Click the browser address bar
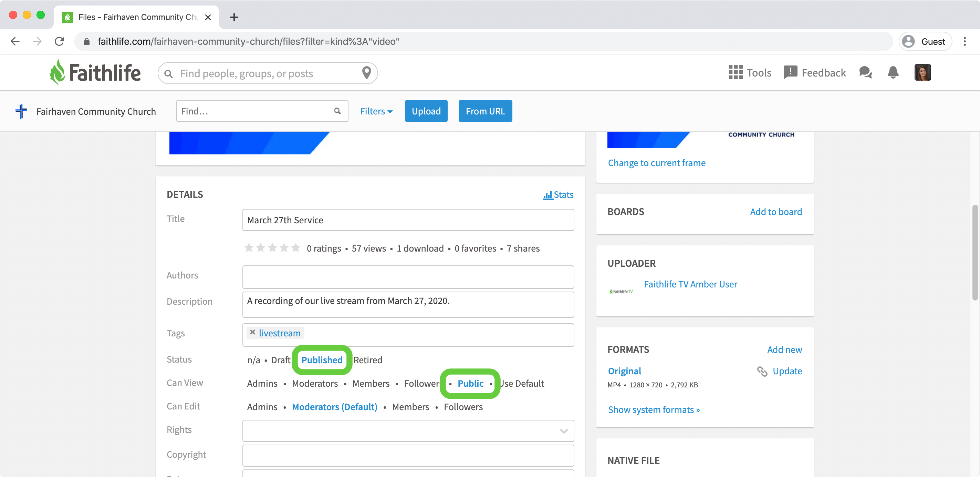Viewport: 980px width, 477px height. (x=483, y=41)
